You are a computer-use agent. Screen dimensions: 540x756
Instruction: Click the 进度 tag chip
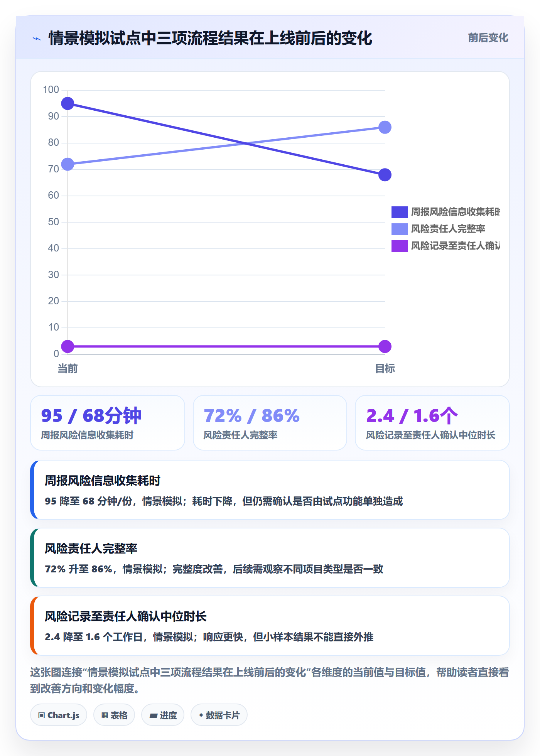(x=163, y=715)
